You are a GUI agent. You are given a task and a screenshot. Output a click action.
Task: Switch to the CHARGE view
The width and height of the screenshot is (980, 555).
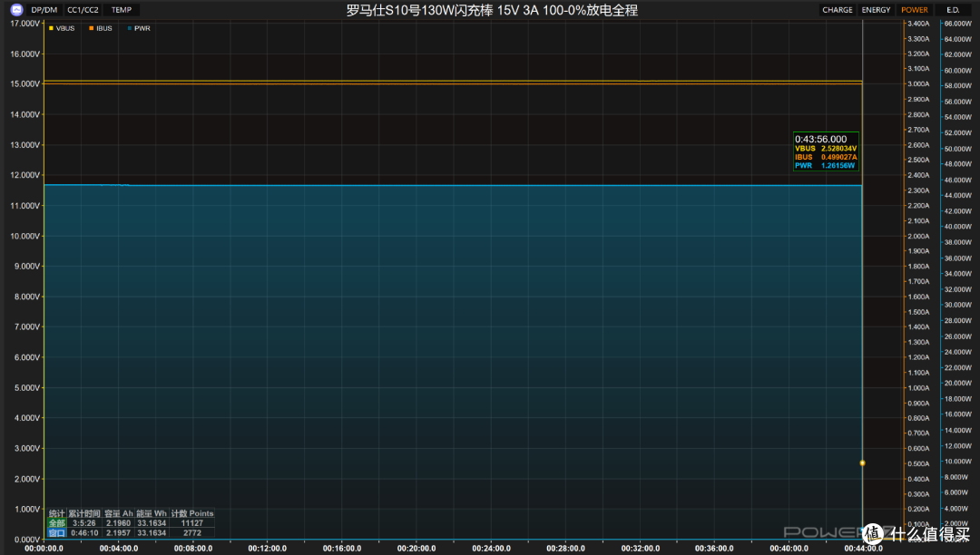pyautogui.click(x=838, y=10)
